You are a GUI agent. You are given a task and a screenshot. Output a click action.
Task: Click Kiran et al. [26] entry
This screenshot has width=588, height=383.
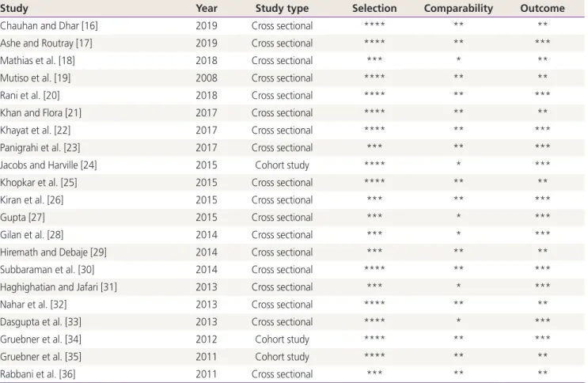pos(32,199)
